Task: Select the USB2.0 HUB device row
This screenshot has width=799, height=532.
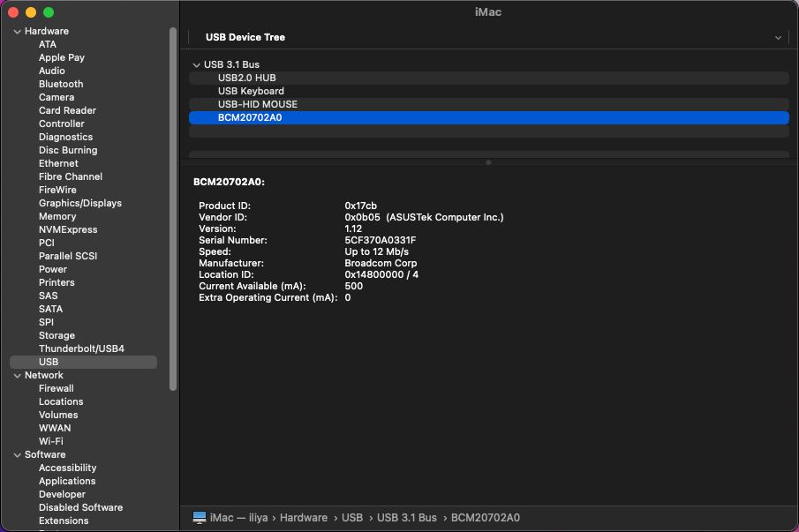Action: (x=489, y=78)
